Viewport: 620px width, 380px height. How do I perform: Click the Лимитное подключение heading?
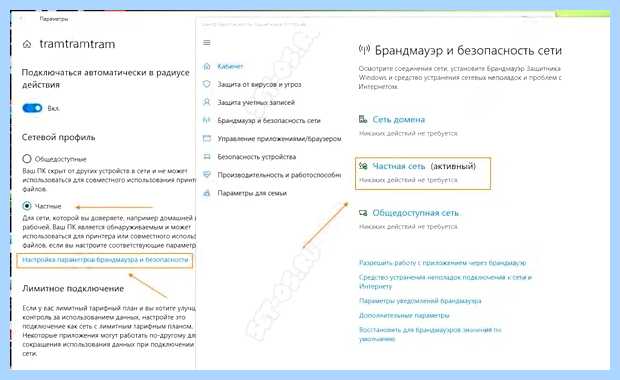pos(73,288)
